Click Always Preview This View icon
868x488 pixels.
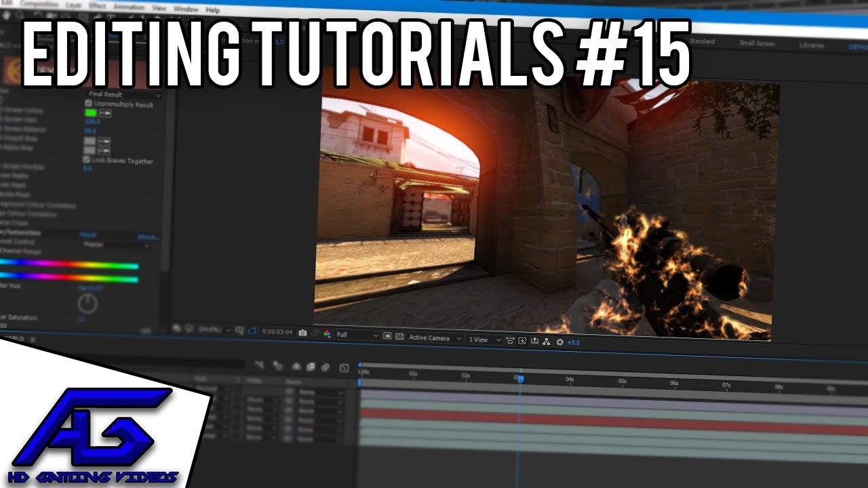coord(176,328)
